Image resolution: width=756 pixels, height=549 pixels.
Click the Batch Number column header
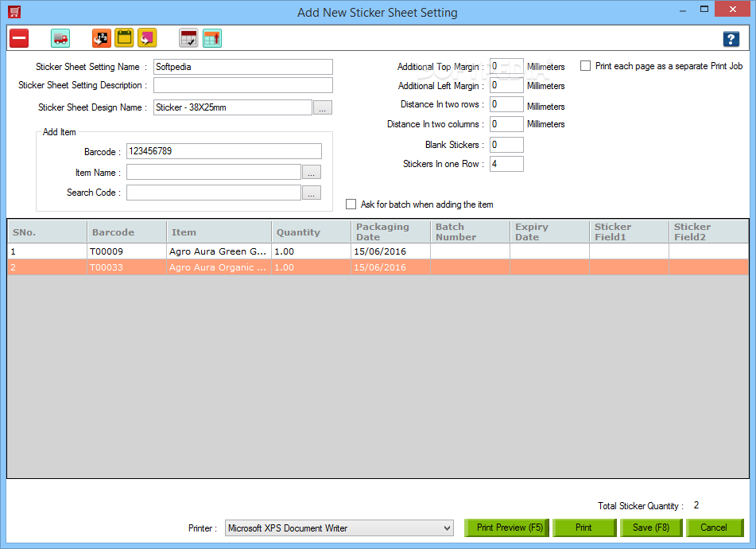tap(470, 232)
